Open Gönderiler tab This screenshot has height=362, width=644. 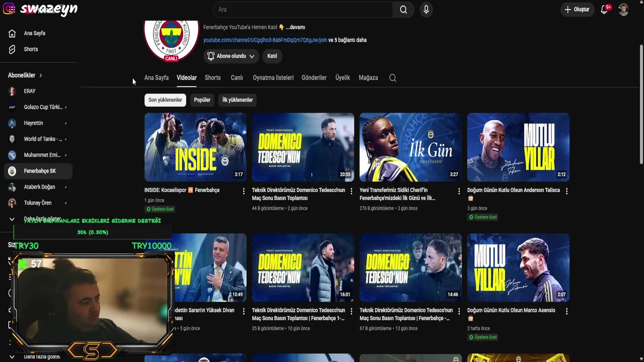coord(314,78)
